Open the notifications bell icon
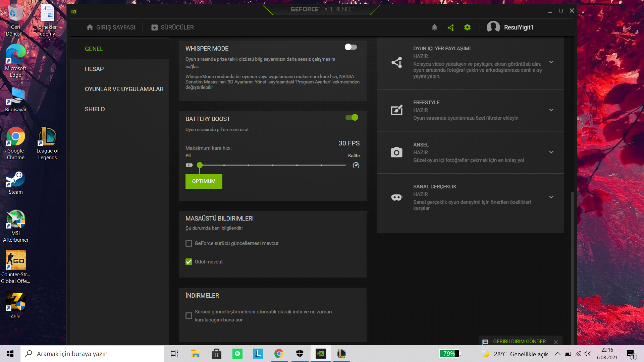The width and height of the screenshot is (644, 362). 434,27
